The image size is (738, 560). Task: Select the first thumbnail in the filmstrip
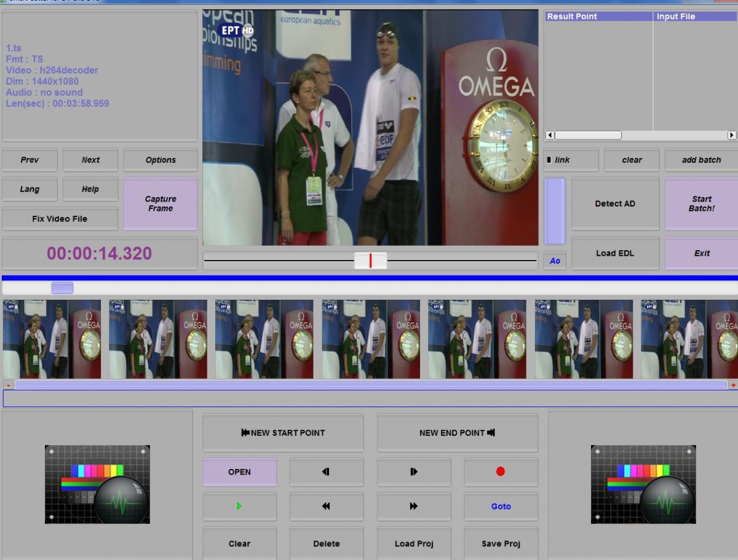(x=52, y=339)
